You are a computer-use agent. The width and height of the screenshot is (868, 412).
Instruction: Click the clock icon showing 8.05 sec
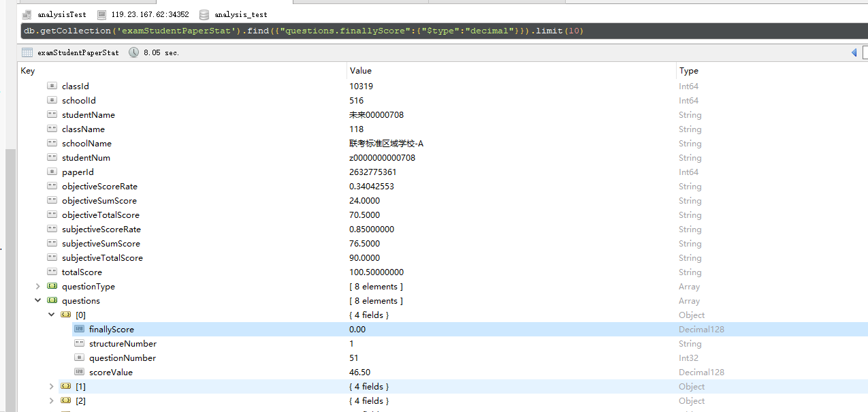[133, 52]
